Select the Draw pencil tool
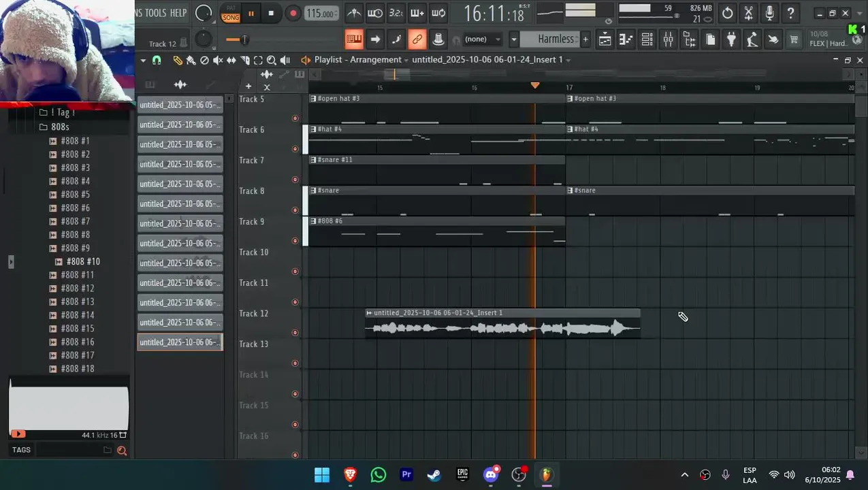Image resolution: width=868 pixels, height=490 pixels. (x=178, y=61)
